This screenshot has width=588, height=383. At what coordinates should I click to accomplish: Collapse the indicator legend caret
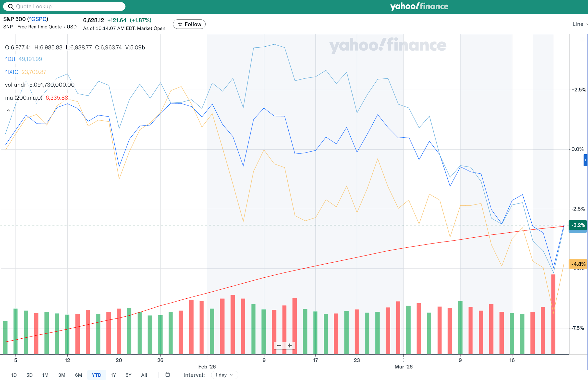pos(8,111)
